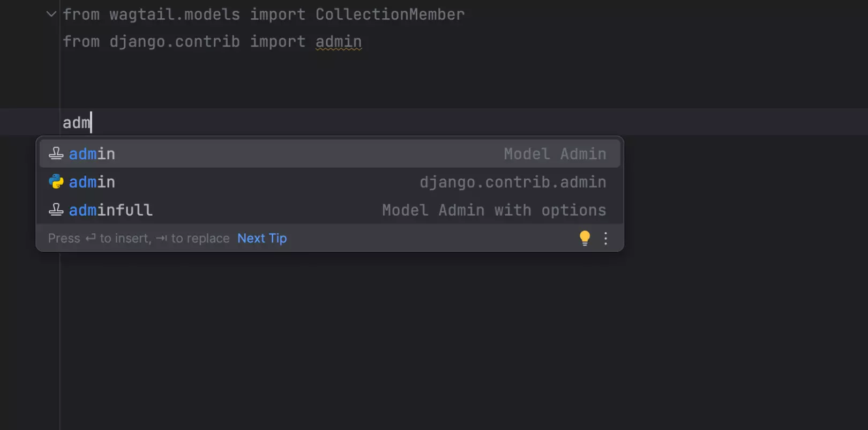Click the Next Tip link

coord(262,238)
